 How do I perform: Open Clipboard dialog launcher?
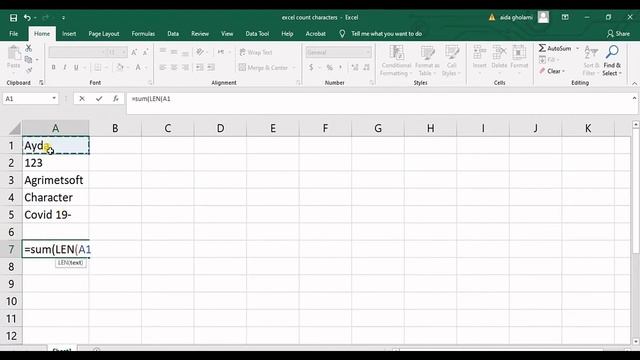tap(41, 83)
